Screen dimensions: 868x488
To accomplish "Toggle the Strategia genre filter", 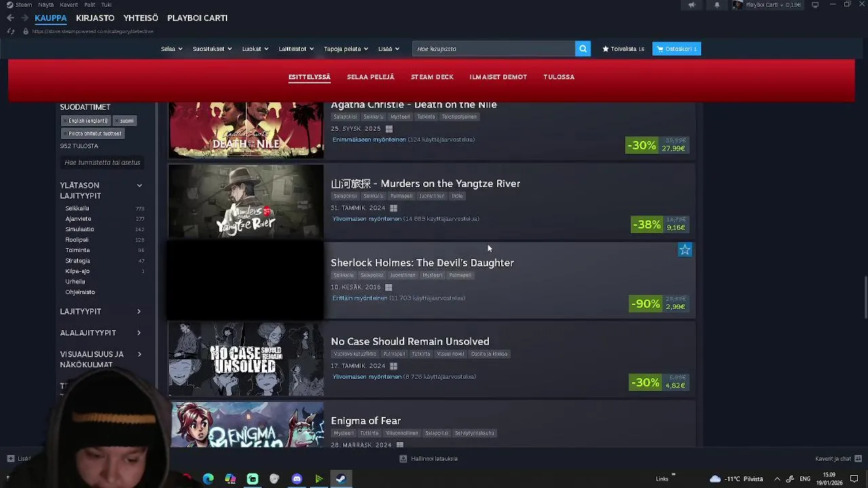I will click(77, 261).
